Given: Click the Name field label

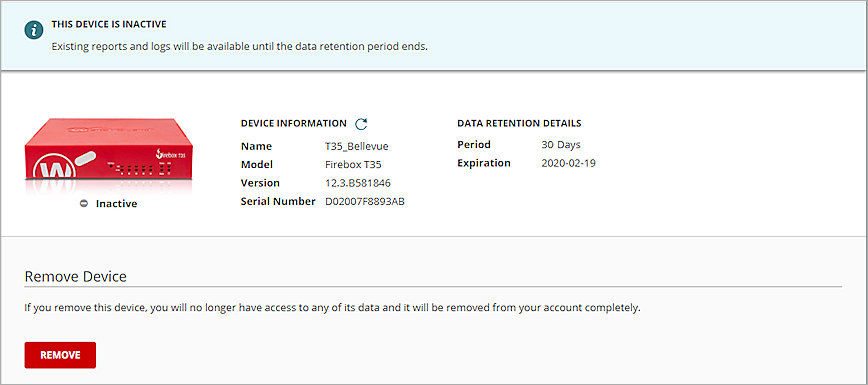Looking at the screenshot, I should pos(256,146).
